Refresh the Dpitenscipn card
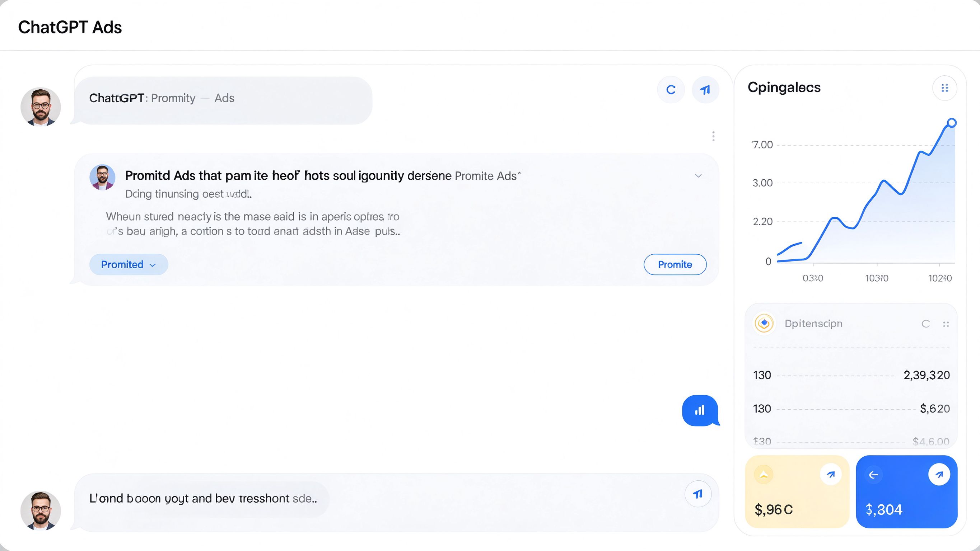 925,324
